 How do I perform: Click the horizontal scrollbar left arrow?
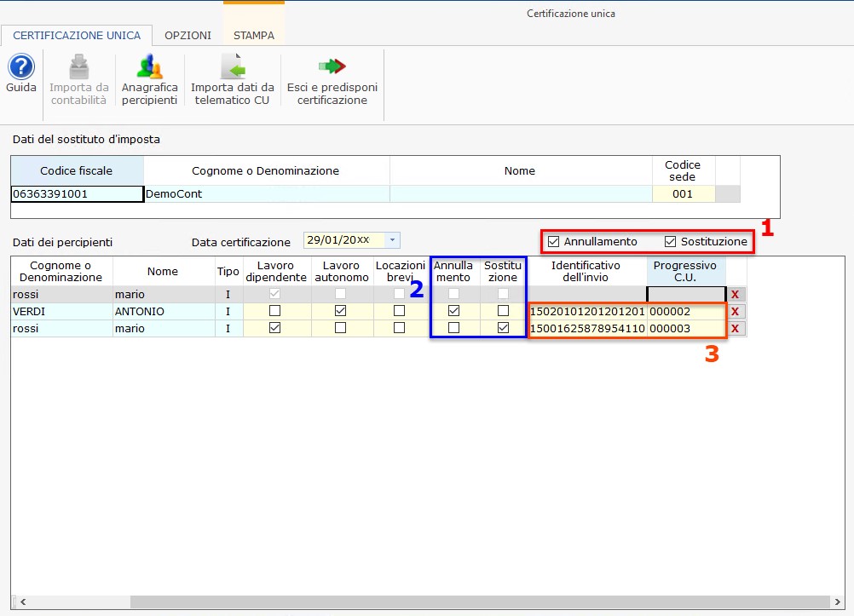coord(23,602)
